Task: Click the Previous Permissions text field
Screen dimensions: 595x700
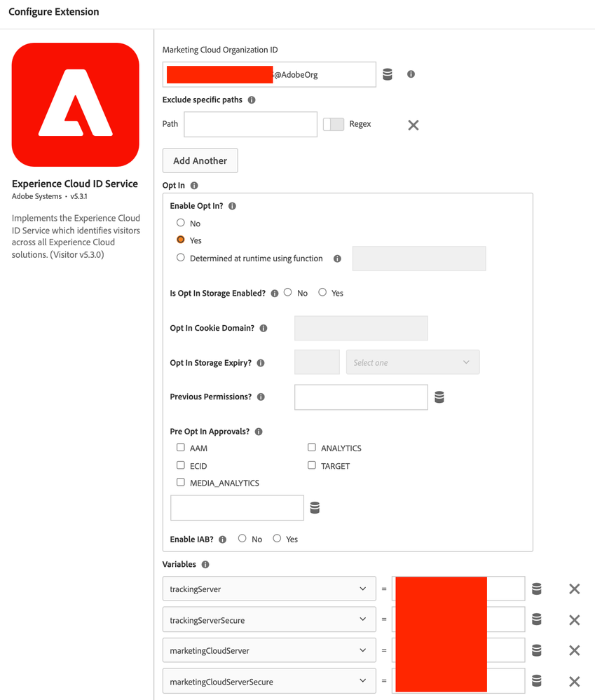Action: pyautogui.click(x=361, y=397)
